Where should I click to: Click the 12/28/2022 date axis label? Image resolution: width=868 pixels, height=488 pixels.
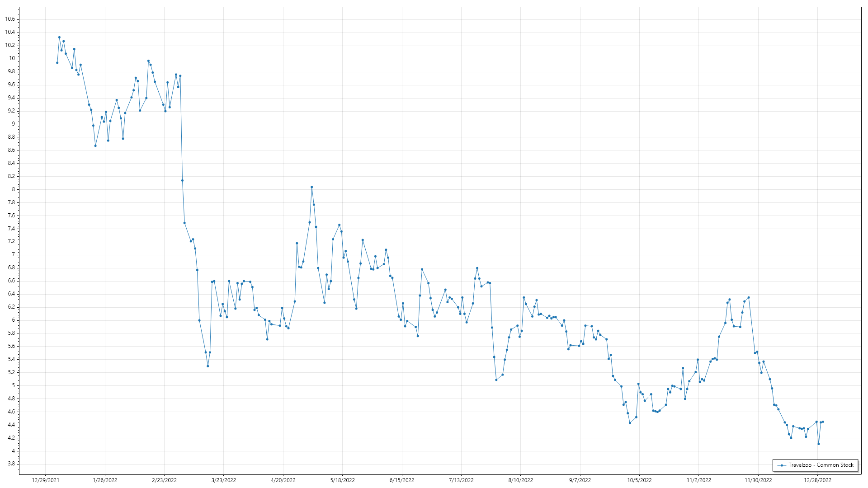817,480
